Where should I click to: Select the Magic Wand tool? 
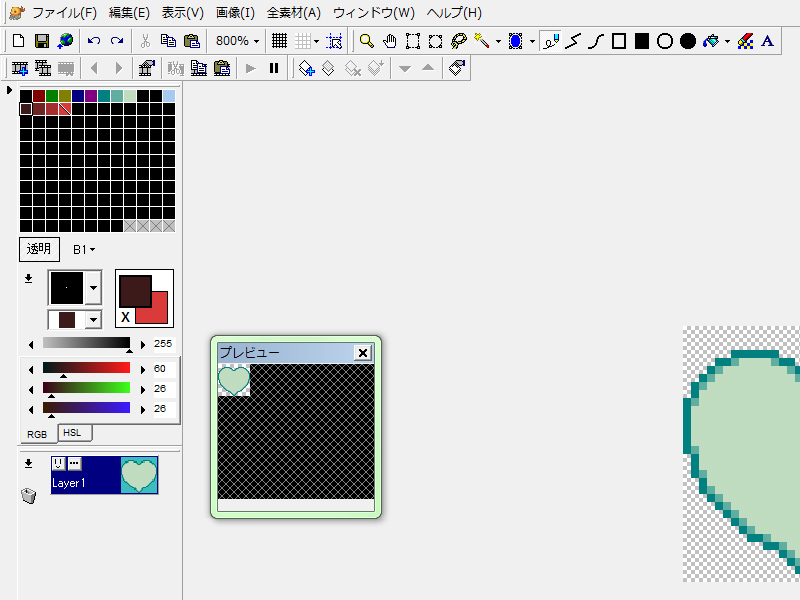tap(482, 41)
